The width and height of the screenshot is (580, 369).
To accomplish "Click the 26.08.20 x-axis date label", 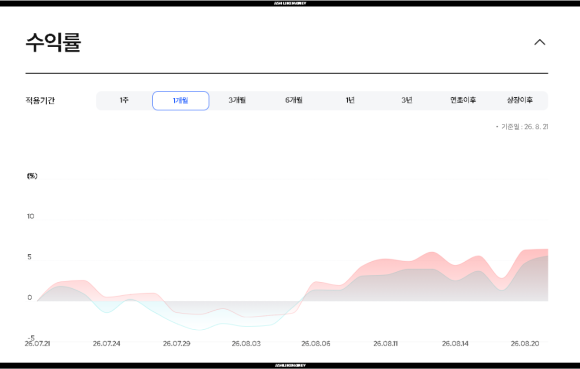I will [x=525, y=343].
